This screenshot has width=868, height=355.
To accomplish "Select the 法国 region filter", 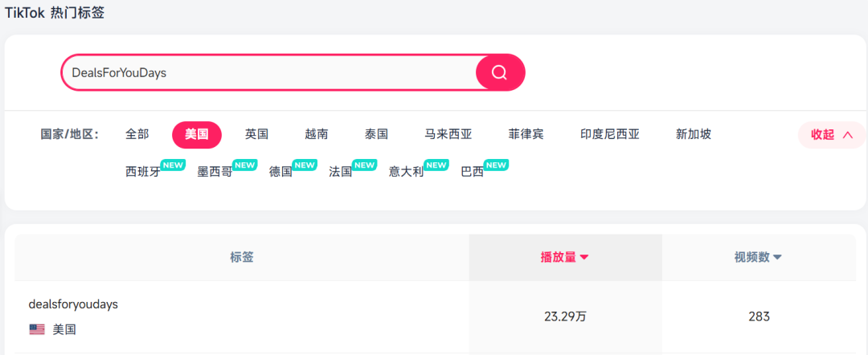I will [x=341, y=172].
